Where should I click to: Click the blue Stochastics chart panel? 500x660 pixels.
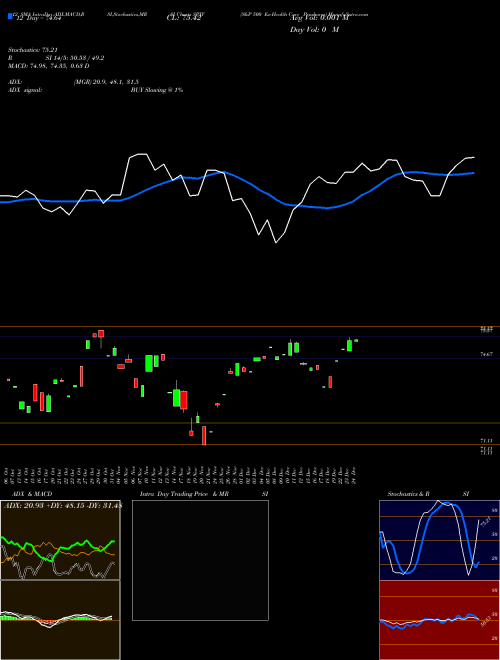[439, 540]
